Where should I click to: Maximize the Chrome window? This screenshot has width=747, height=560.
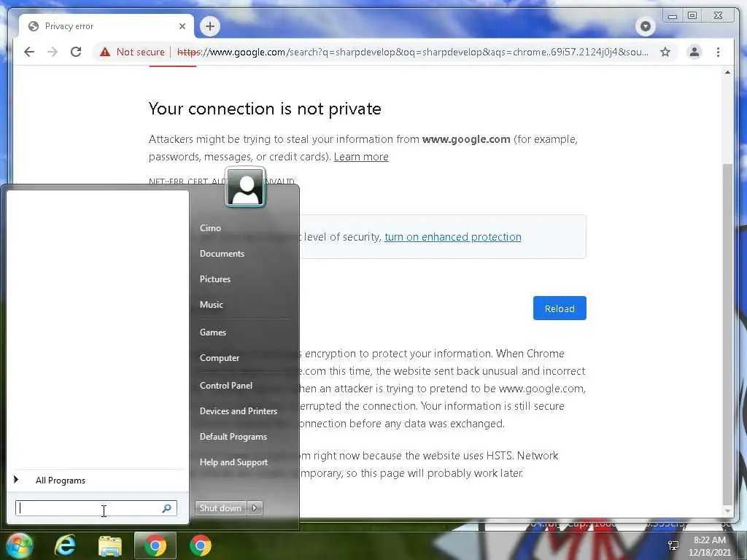coord(692,16)
